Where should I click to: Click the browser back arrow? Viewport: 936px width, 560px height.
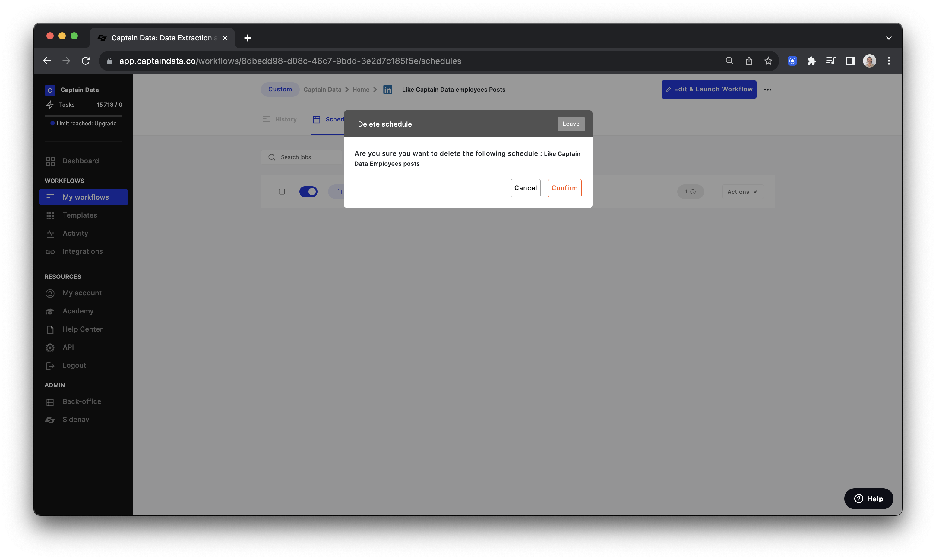tap(47, 61)
